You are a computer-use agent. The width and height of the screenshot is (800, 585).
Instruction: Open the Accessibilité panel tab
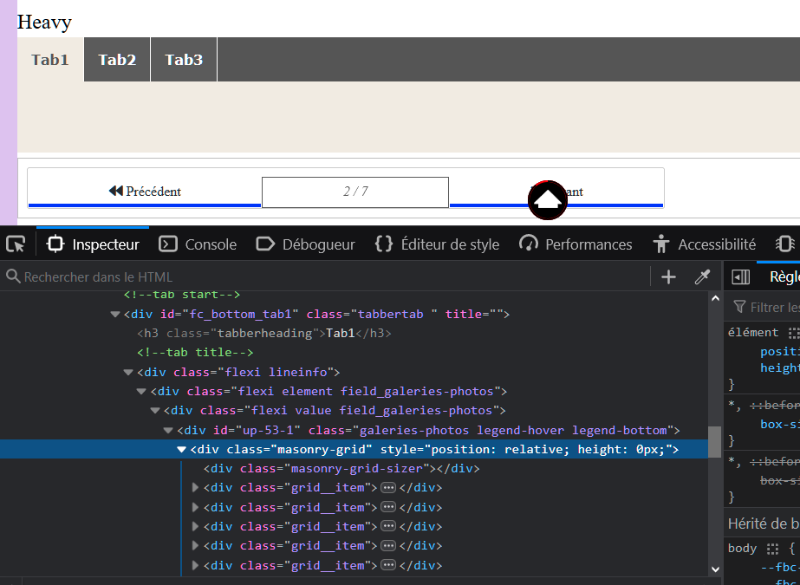coord(705,245)
